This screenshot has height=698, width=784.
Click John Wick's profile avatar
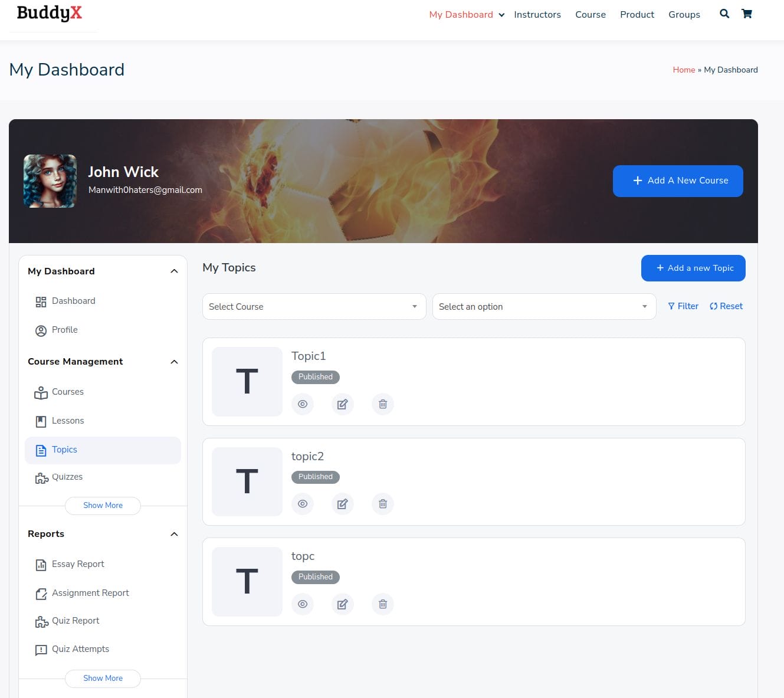50,181
